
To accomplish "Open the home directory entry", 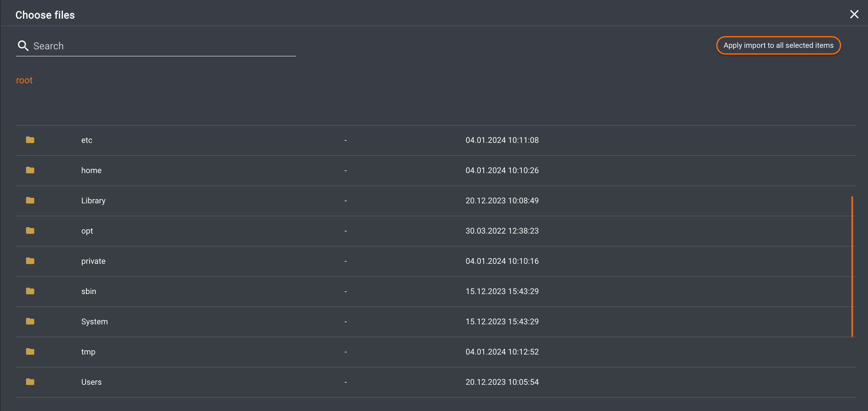I will [x=92, y=170].
